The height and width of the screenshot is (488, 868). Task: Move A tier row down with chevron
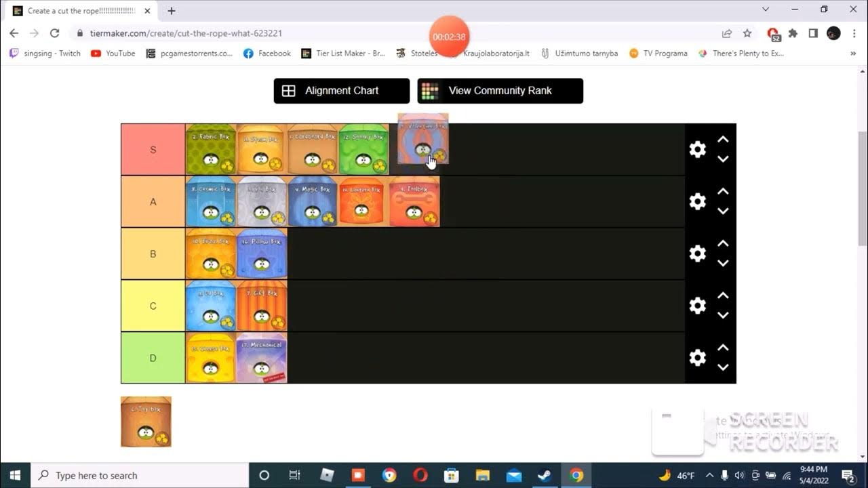[x=723, y=211]
